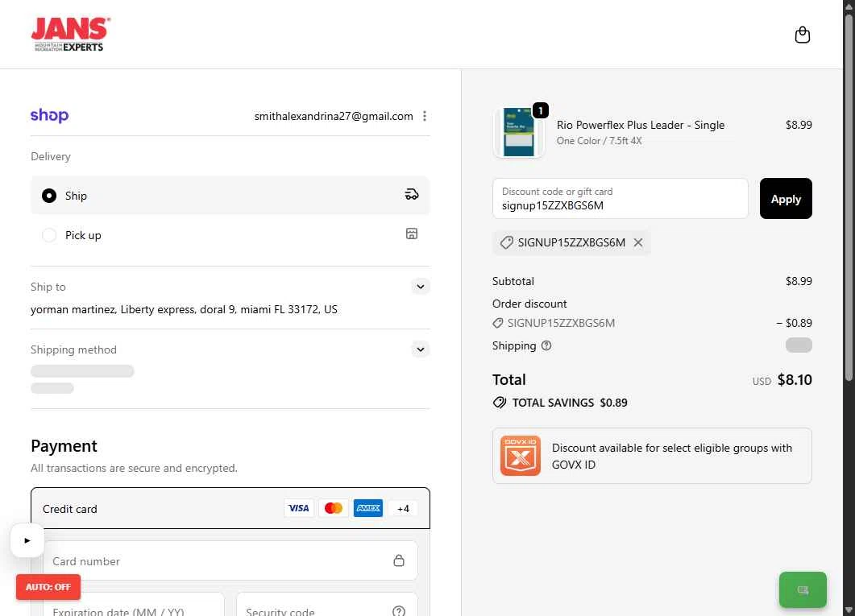Click the Payment heading
Image resolution: width=855 pixels, height=616 pixels.
point(64,446)
